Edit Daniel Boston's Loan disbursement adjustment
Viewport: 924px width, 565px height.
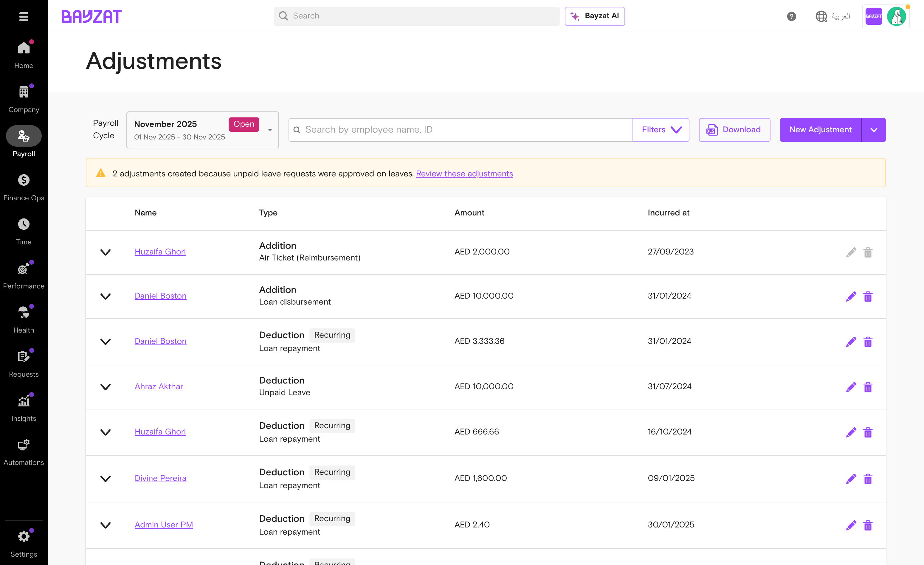[851, 296]
